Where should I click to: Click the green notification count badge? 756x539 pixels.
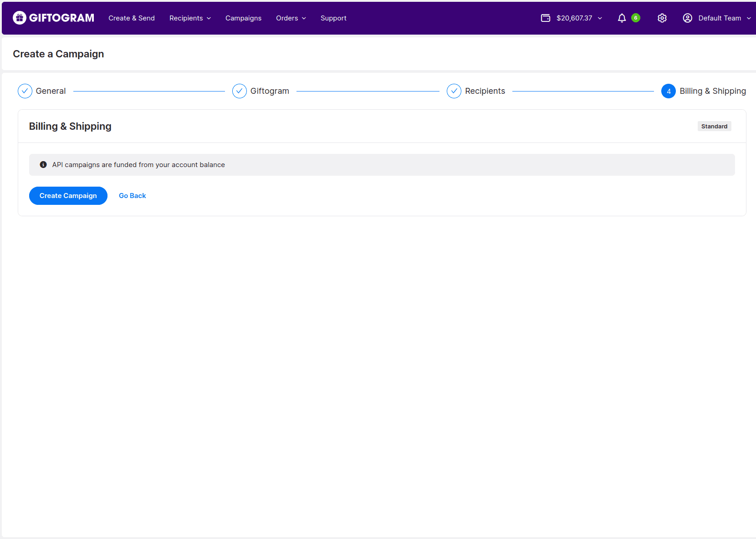(x=636, y=18)
